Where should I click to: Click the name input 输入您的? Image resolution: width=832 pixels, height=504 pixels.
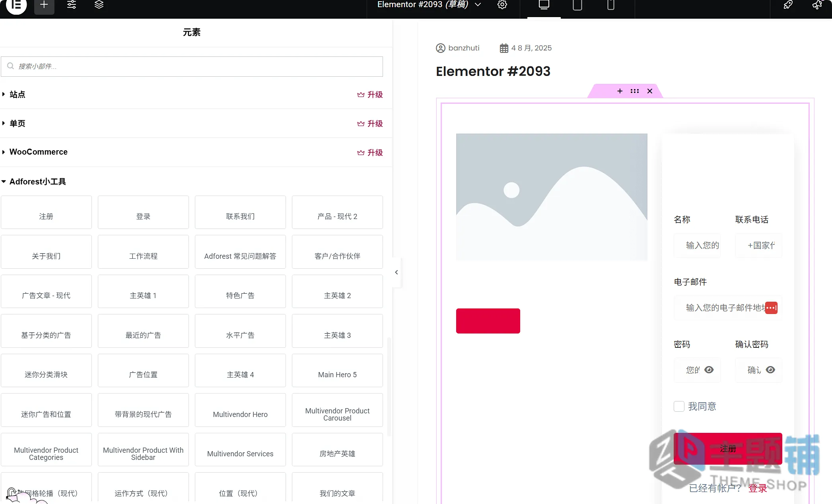click(697, 245)
